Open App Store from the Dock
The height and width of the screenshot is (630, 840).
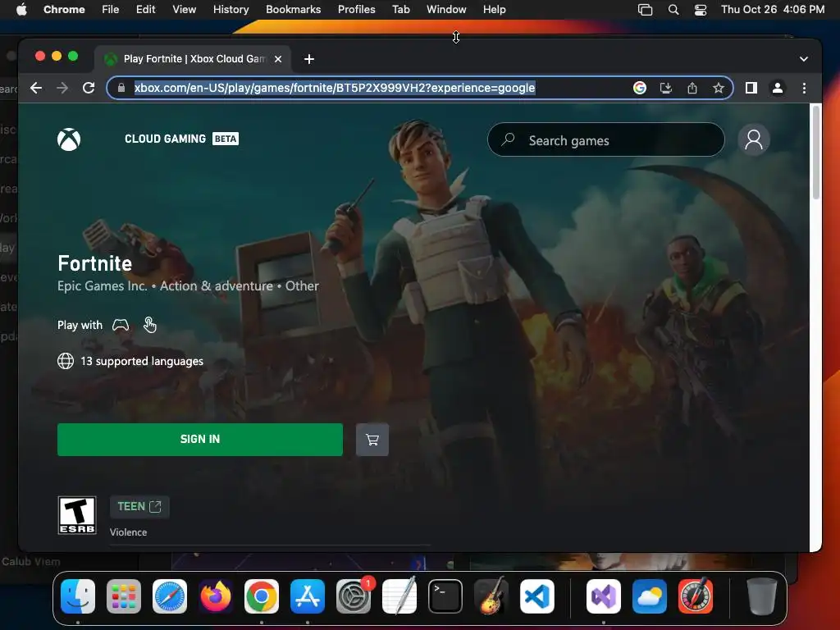tap(308, 596)
